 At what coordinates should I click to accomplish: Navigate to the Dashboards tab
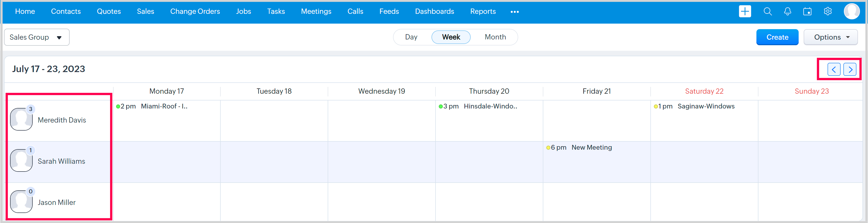click(434, 12)
